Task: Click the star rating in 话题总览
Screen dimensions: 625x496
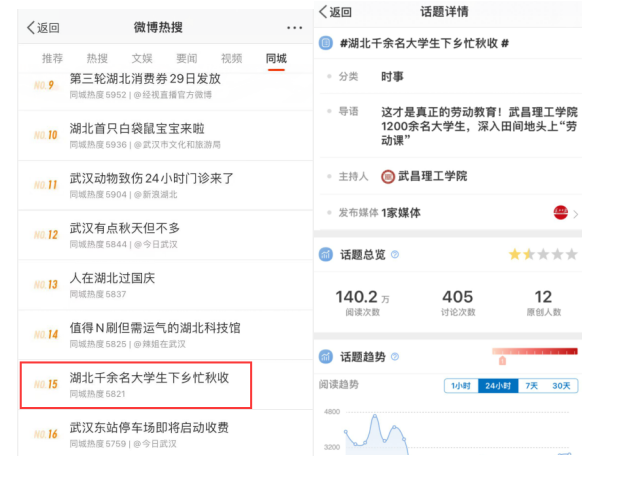Action: coord(545,255)
